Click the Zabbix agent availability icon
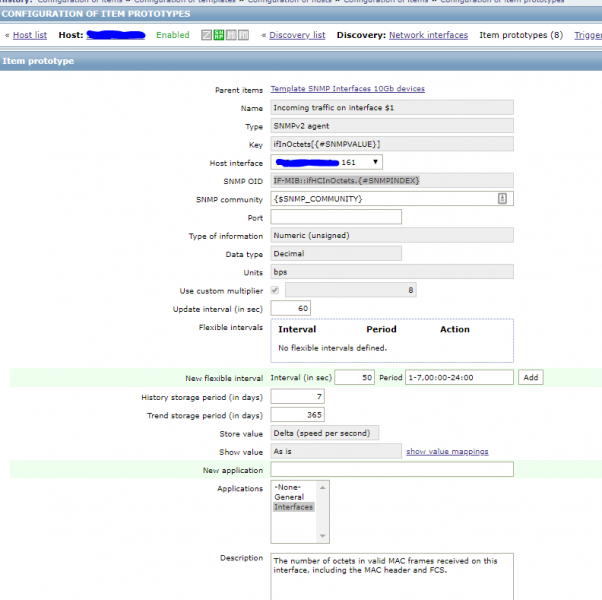602x600 pixels. (x=207, y=35)
